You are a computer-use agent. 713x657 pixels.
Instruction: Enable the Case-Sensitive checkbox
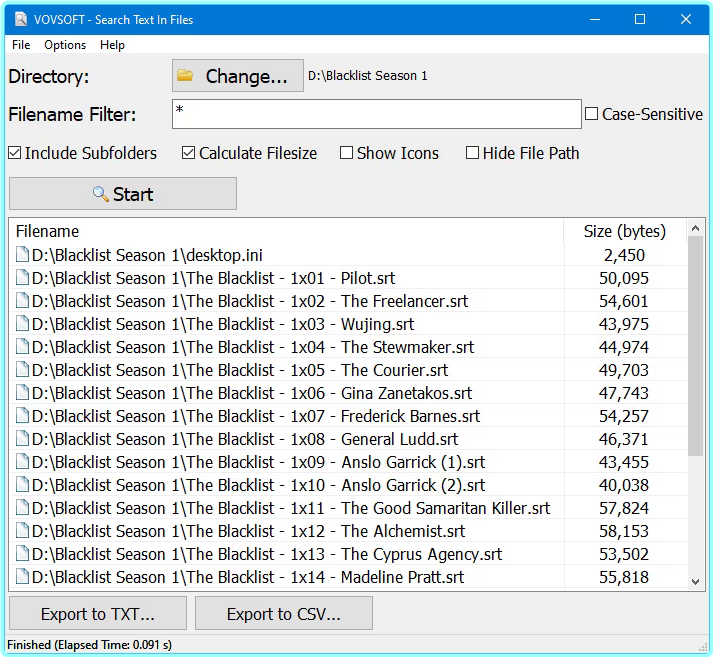(x=591, y=115)
